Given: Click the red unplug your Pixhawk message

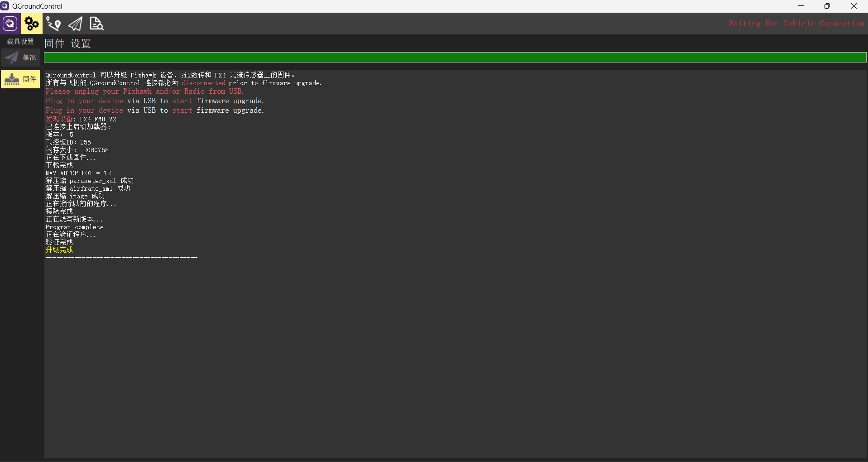Looking at the screenshot, I should point(144,91).
